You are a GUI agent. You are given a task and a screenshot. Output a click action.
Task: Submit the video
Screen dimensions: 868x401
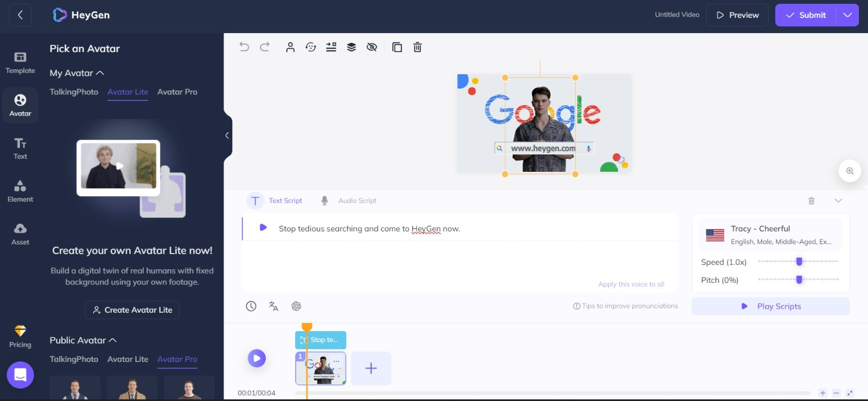point(806,15)
